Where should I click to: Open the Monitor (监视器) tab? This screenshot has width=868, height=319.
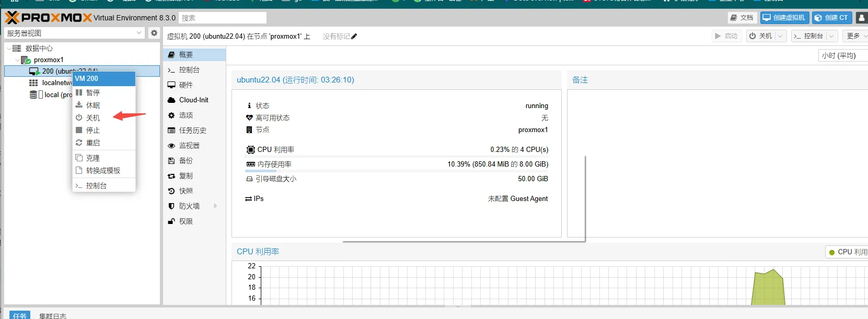point(194,145)
